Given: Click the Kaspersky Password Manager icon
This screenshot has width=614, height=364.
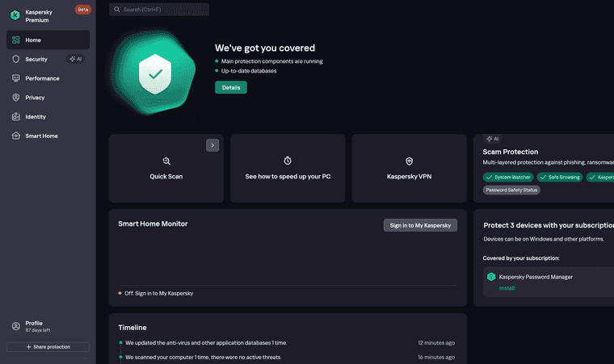Looking at the screenshot, I should [491, 277].
